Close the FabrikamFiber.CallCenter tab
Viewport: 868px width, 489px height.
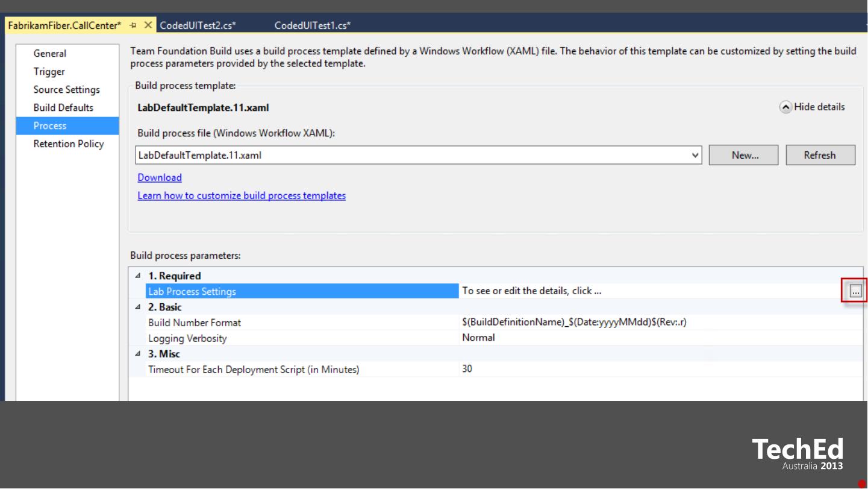[148, 25]
